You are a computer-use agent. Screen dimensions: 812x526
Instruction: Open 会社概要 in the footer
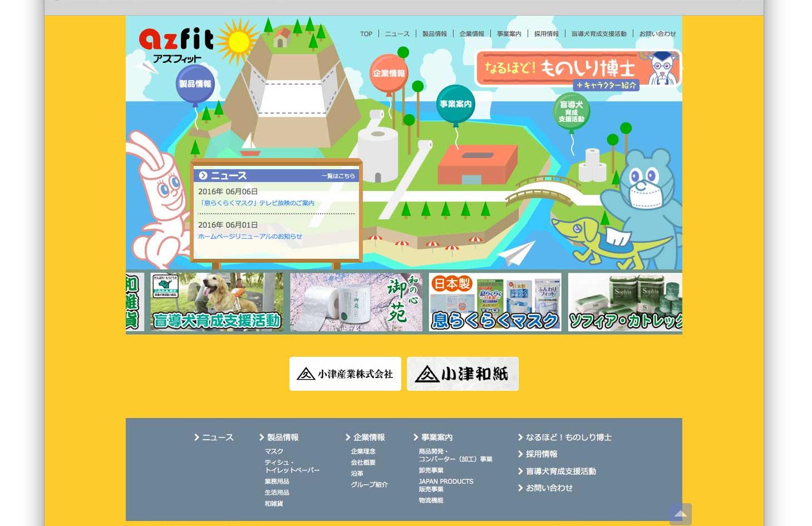click(363, 463)
